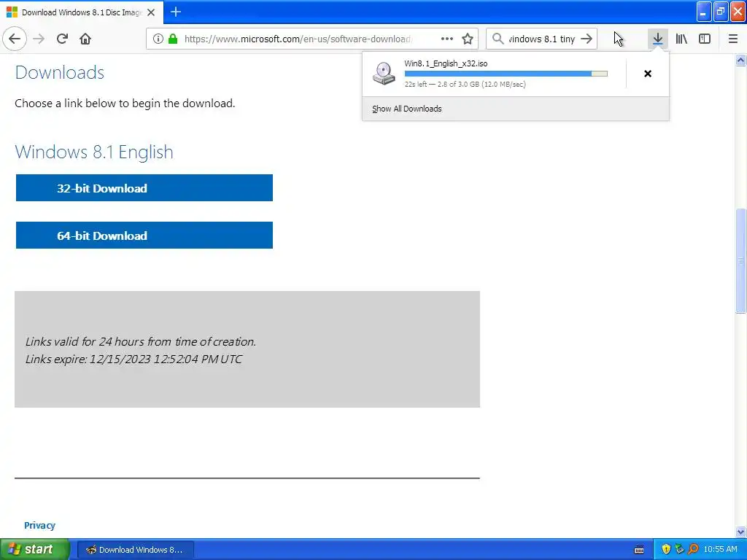Click the green secure connection padlock

click(173, 39)
